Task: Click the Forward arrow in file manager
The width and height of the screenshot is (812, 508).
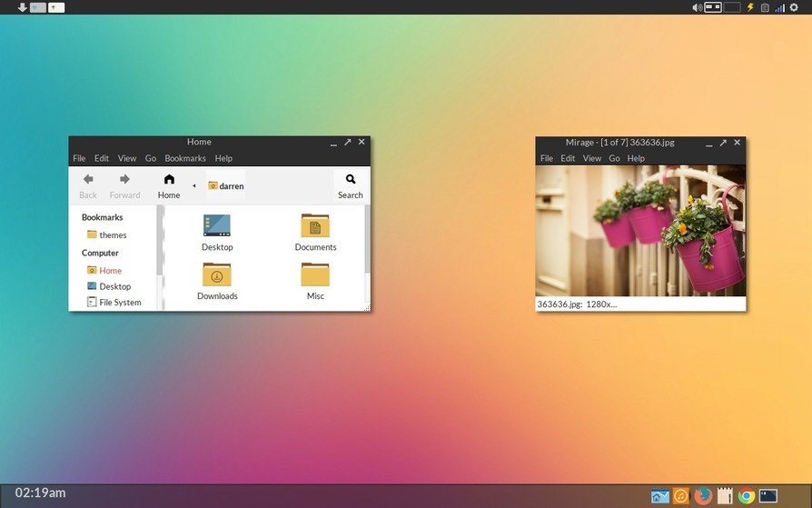Action: point(124,179)
